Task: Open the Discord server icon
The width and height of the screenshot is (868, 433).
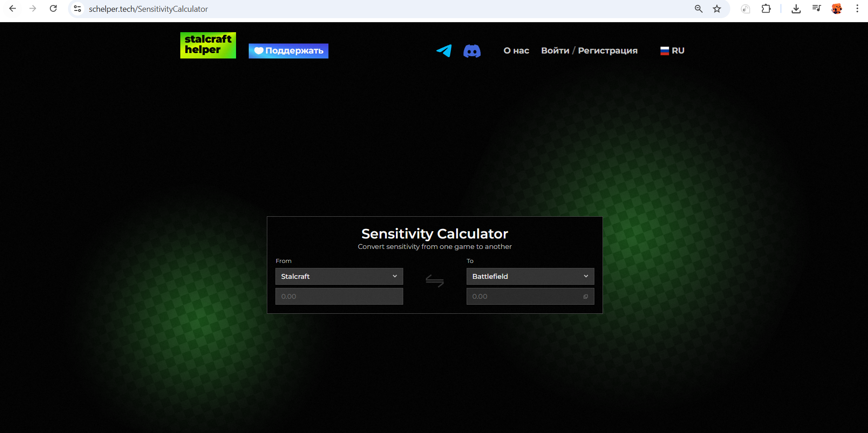Action: tap(472, 51)
